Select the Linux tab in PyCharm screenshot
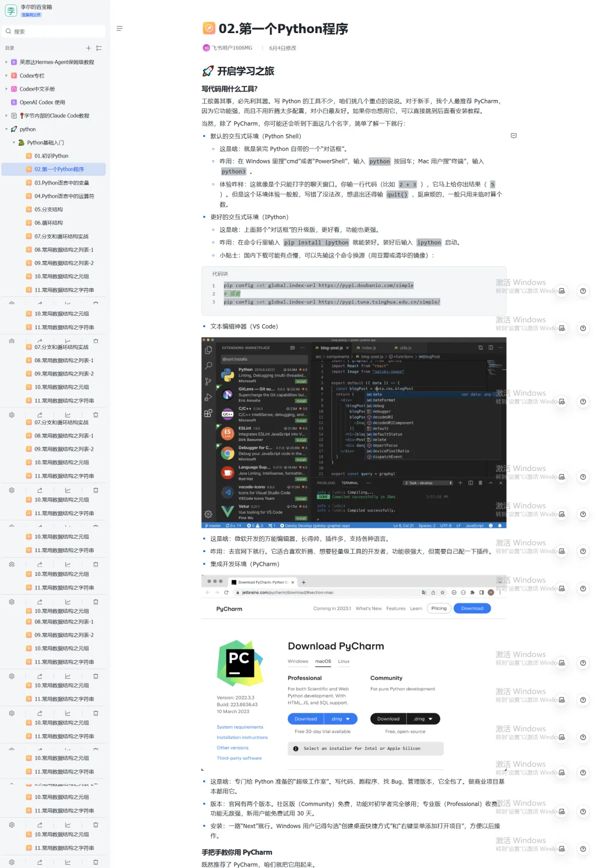596x868 pixels. (x=344, y=661)
